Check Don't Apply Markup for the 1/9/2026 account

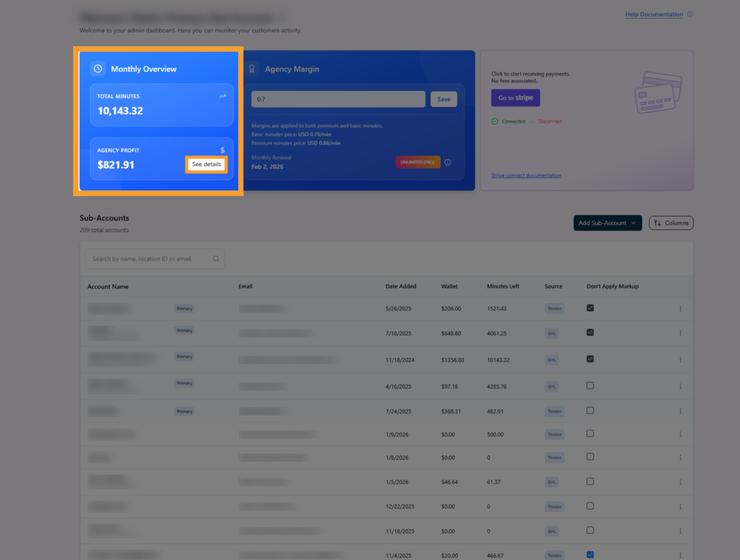[590, 433]
